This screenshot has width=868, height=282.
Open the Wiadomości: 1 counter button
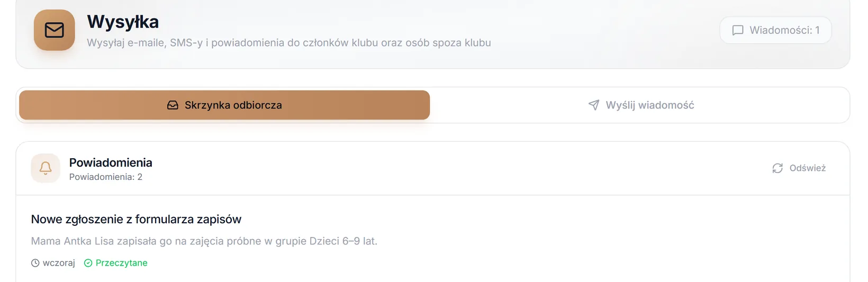[x=775, y=30]
